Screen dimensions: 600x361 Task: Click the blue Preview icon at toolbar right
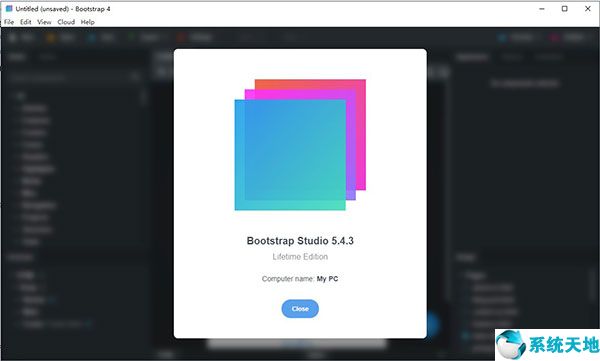click(x=502, y=38)
